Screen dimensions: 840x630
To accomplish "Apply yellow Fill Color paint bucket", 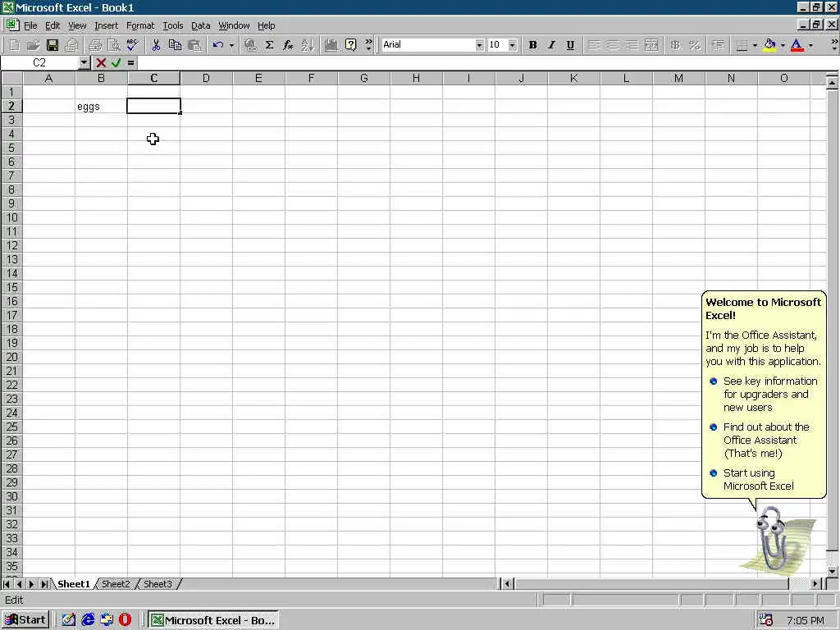I will 769,45.
